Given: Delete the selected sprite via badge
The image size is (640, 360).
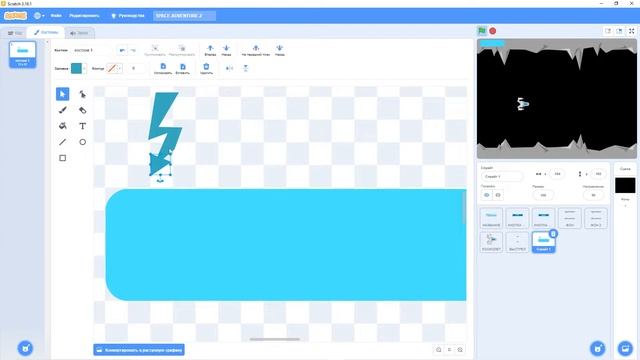Looking at the screenshot, I should 553,233.
